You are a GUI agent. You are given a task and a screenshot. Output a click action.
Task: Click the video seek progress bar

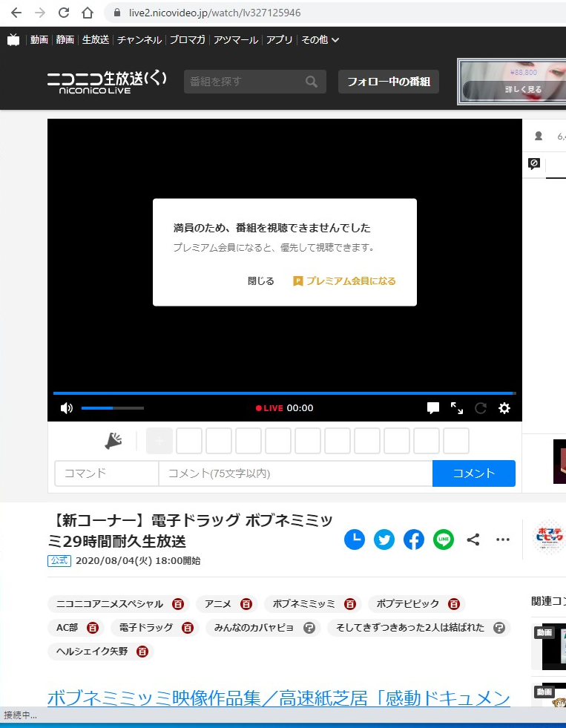point(284,393)
